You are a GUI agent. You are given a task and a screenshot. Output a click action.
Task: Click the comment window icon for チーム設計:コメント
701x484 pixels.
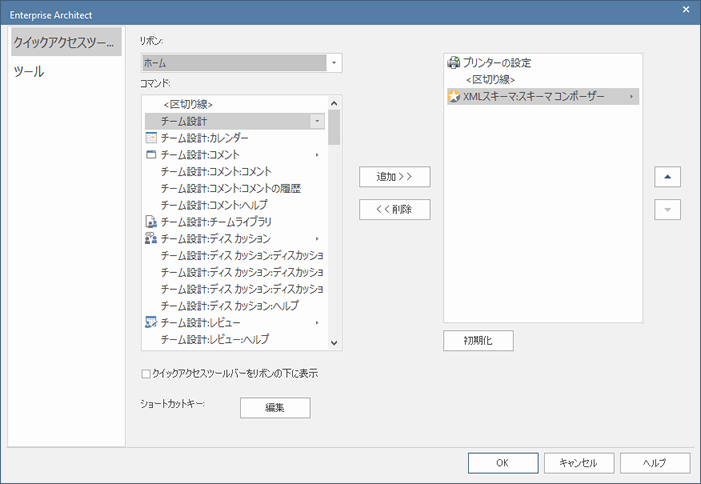tap(151, 155)
